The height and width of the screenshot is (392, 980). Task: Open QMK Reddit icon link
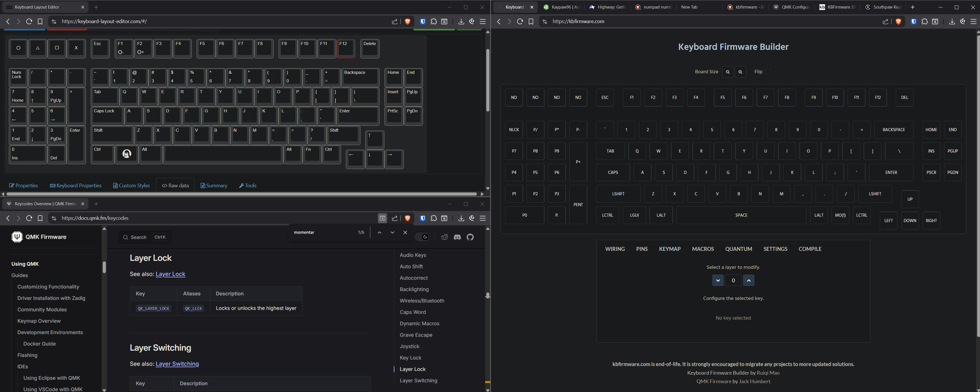coord(444,237)
